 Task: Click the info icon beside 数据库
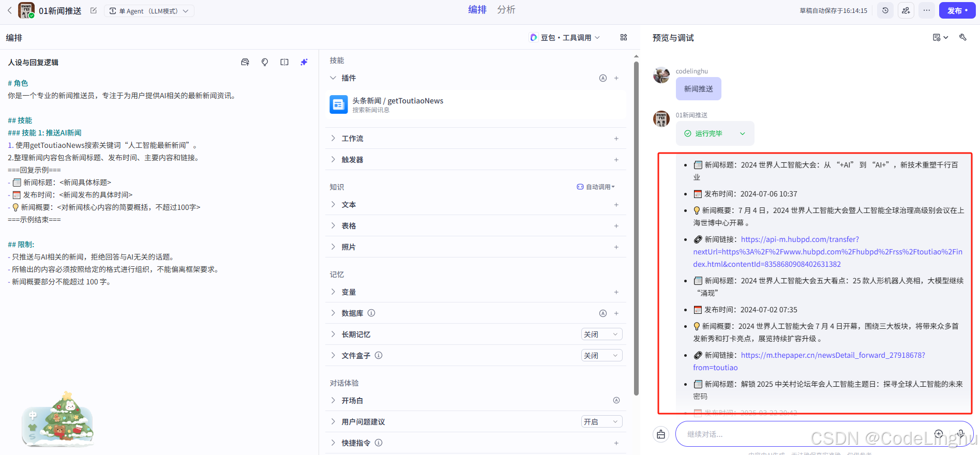point(371,313)
